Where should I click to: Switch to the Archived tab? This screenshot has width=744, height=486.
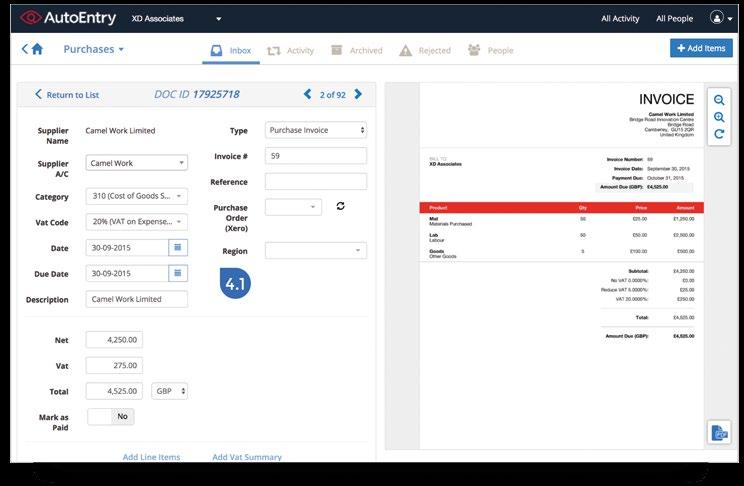356,50
